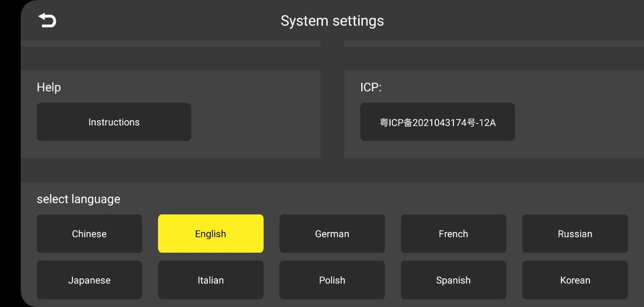Open the Instructions help page
The image size is (644, 307).
tap(114, 122)
